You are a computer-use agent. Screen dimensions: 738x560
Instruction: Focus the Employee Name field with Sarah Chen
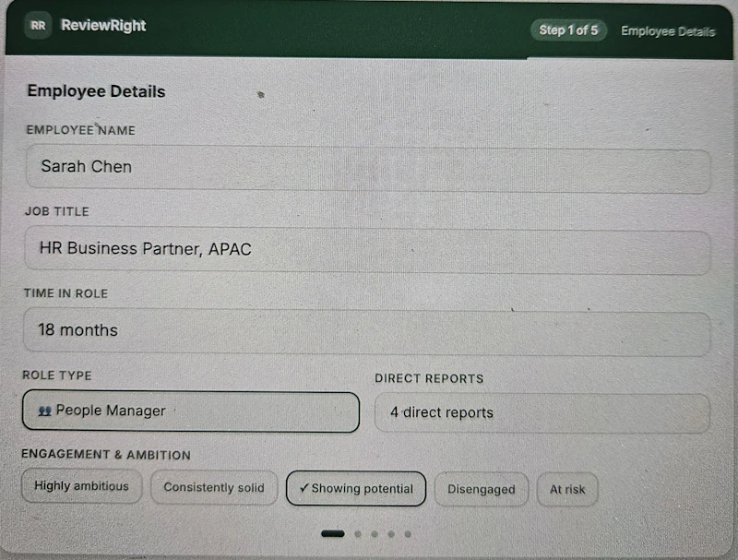(368, 169)
